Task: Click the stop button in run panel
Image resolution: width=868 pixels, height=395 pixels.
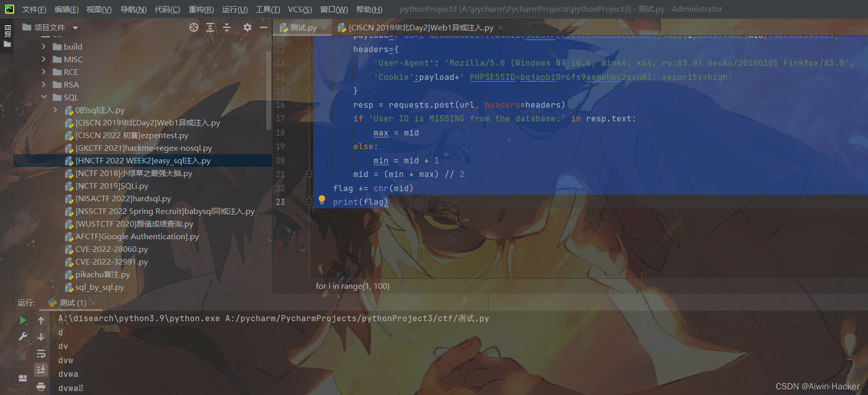Action: point(23,357)
